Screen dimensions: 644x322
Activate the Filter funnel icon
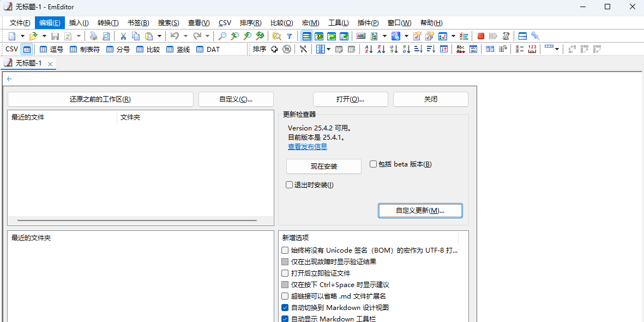(289, 36)
